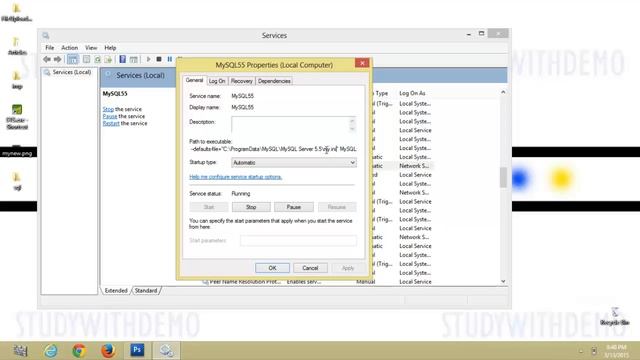Switch to the Extended view tab

click(116, 291)
